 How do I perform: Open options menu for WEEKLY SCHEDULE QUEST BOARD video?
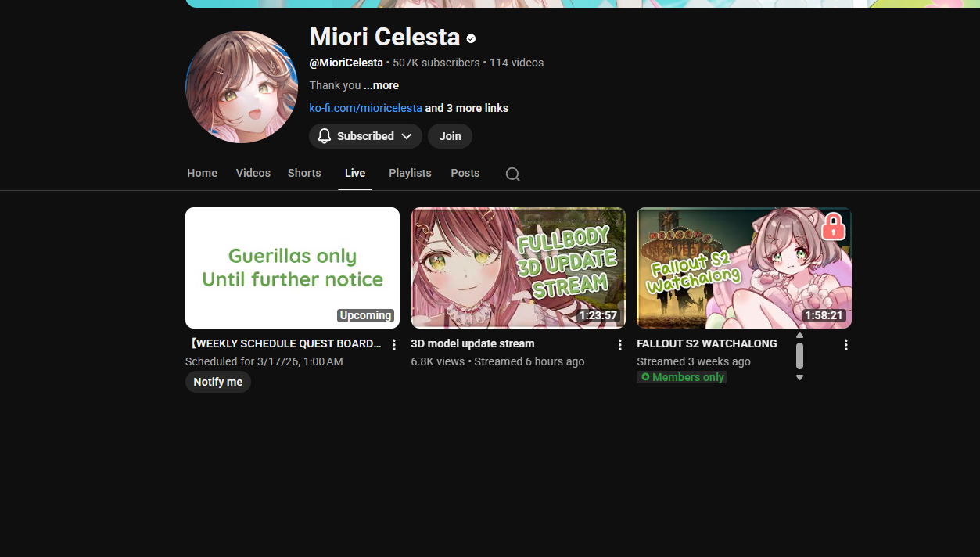click(394, 344)
